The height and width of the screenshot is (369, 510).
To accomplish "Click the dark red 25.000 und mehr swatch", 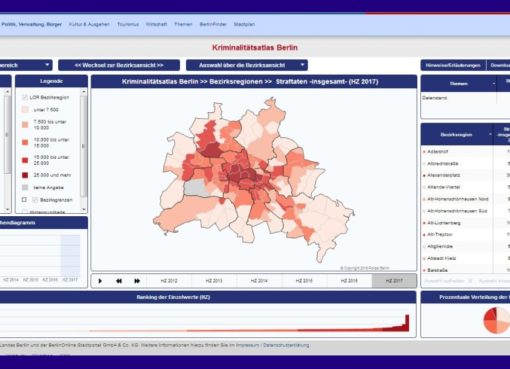I will pyautogui.click(x=25, y=175).
